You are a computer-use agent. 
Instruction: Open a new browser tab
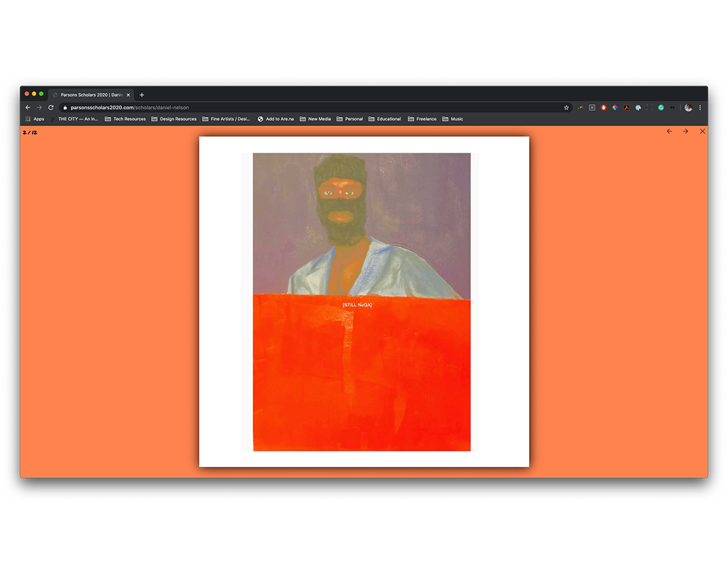142,95
